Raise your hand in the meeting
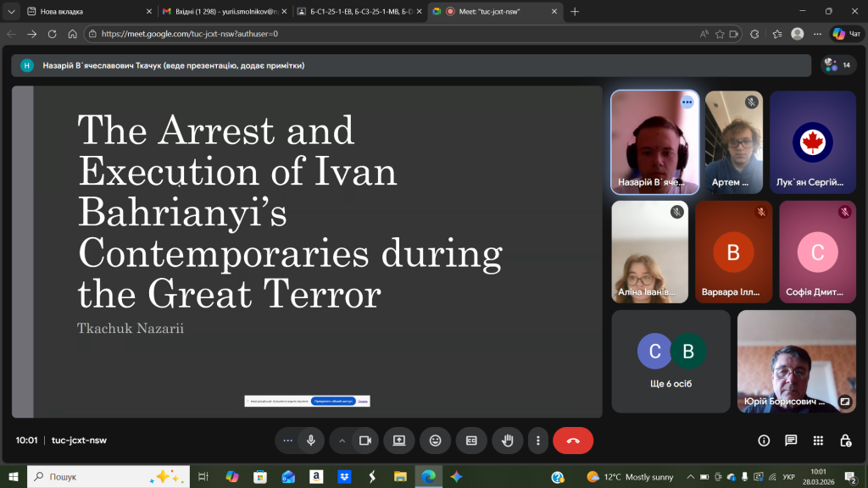This screenshot has width=868, height=488. point(508,441)
